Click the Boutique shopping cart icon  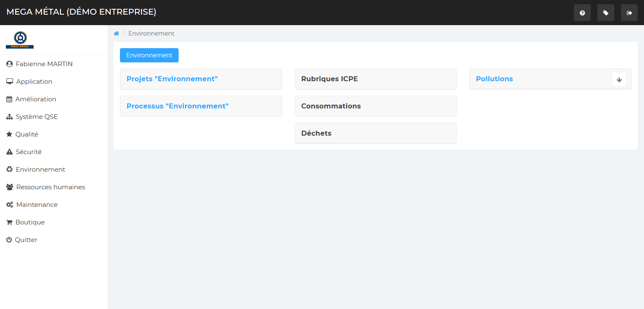[x=9, y=222]
